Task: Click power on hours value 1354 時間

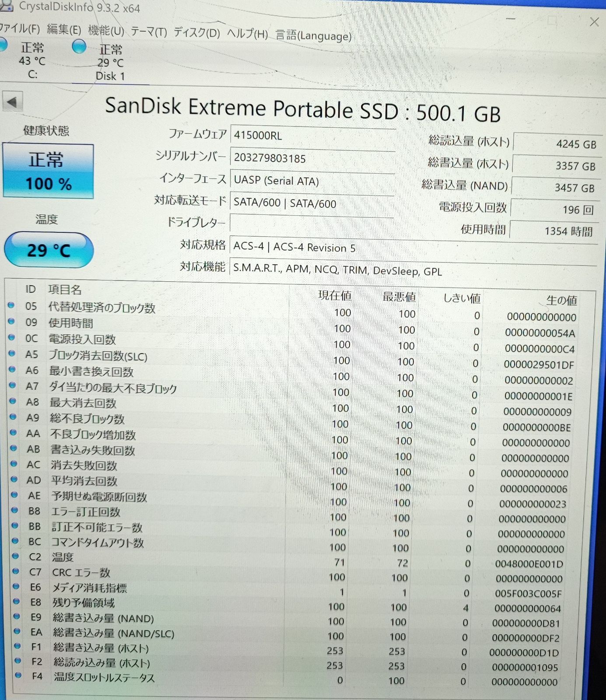Action: [x=553, y=231]
